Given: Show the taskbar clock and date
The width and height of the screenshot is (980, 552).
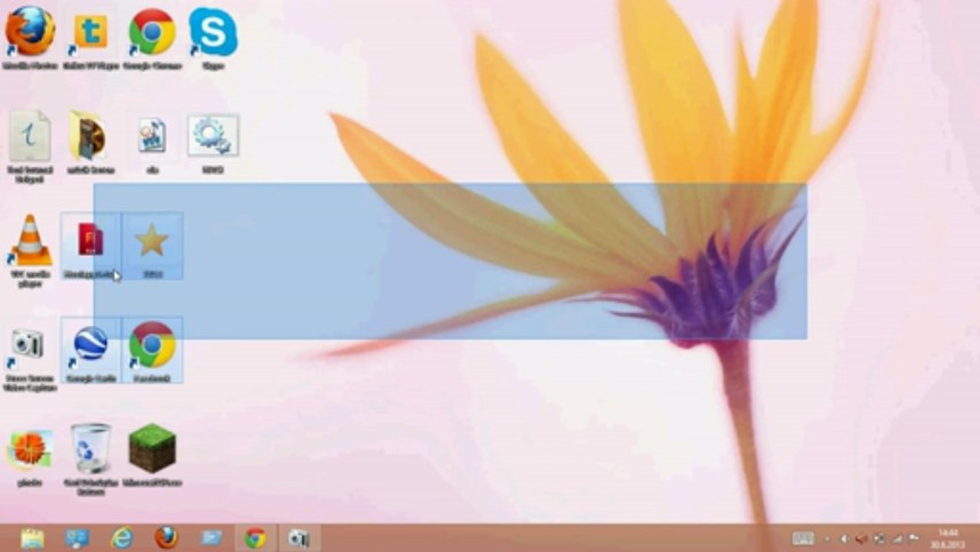Looking at the screenshot, I should pyautogui.click(x=949, y=538).
